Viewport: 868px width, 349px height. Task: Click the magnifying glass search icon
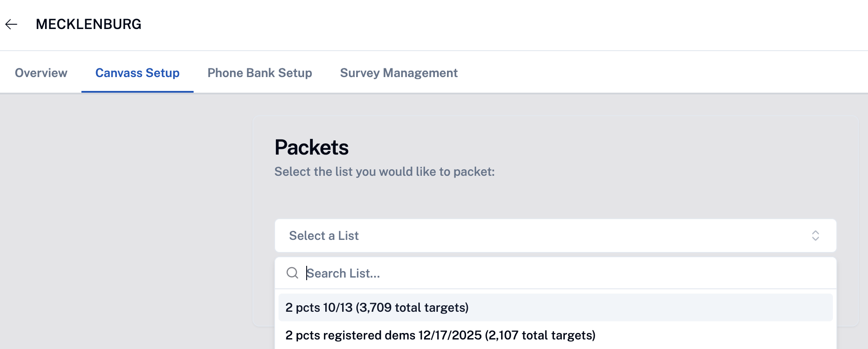292,273
